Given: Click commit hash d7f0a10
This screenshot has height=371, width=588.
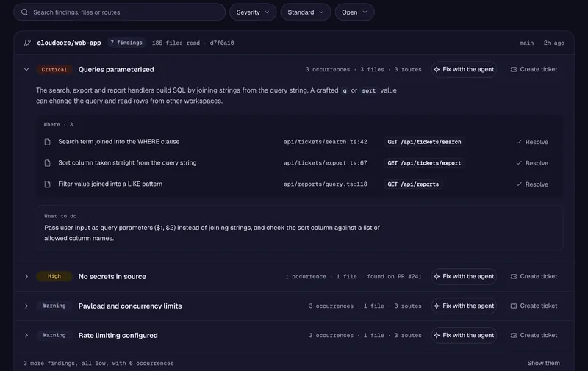Looking at the screenshot, I should pyautogui.click(x=222, y=43).
